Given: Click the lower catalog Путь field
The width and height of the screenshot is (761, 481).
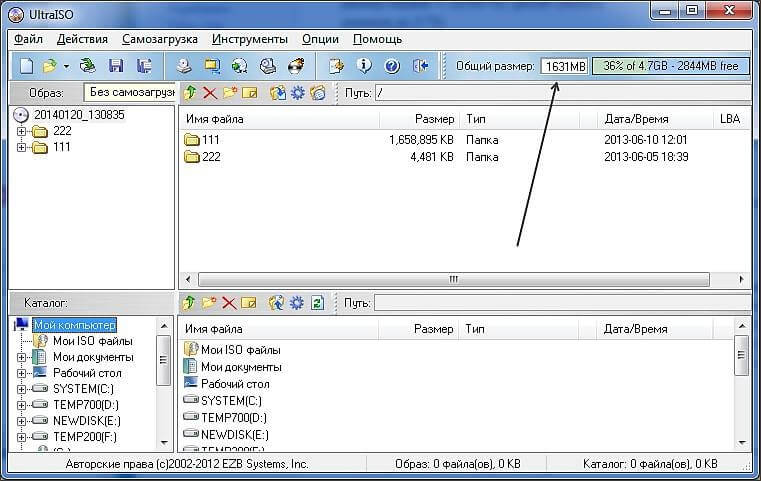Looking at the screenshot, I should pyautogui.click(x=562, y=303).
